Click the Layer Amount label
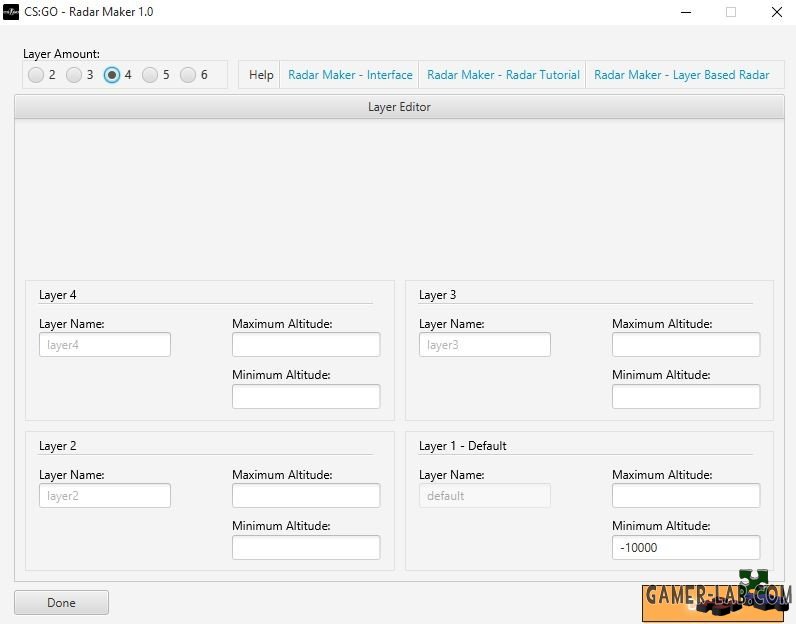The height and width of the screenshot is (624, 796). [61, 53]
